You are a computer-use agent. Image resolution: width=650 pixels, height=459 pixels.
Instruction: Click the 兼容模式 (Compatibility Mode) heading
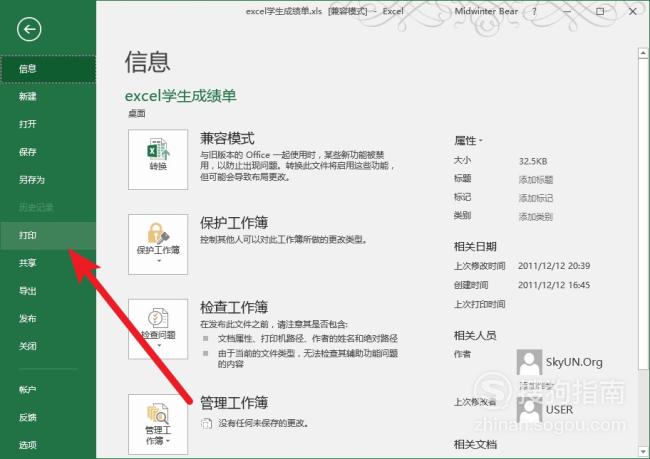point(227,138)
